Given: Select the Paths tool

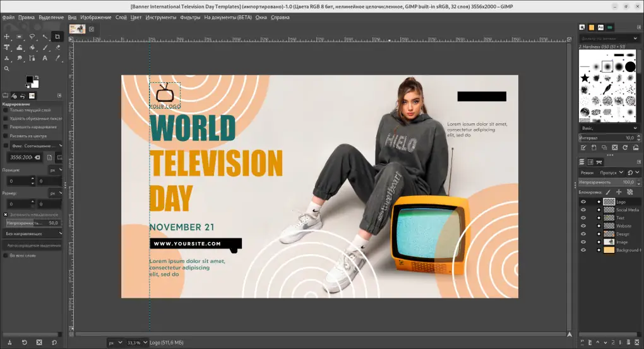Looking at the screenshot, I should click(32, 58).
